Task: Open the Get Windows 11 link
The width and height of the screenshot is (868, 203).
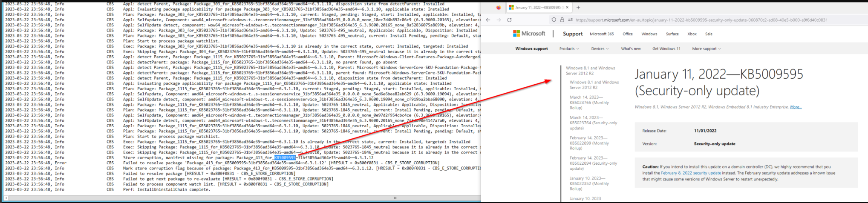Action: 666,49
